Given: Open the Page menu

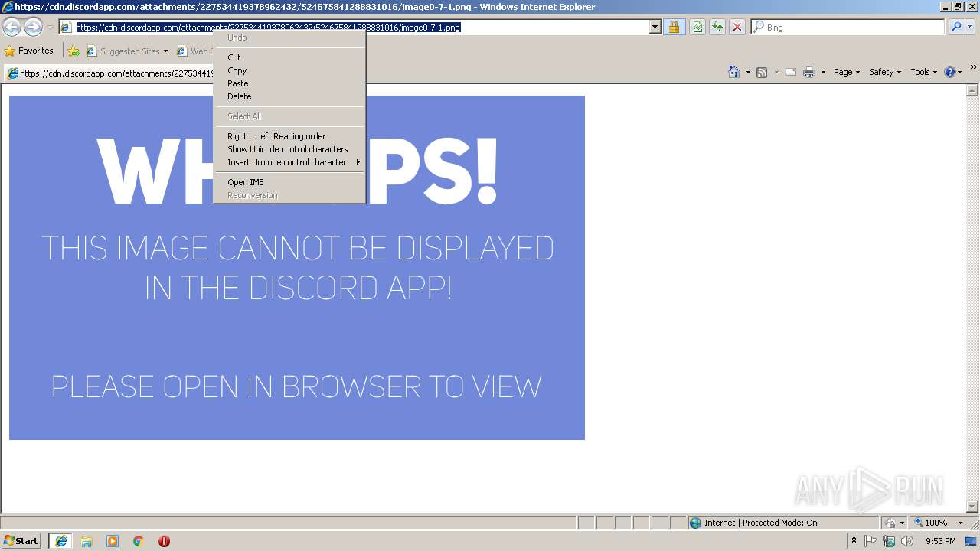Looking at the screenshot, I should [847, 72].
